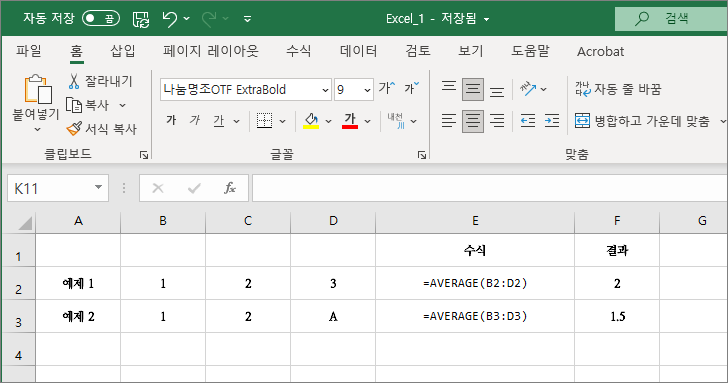
Task: Switch to the 삽입 tab
Action: pyautogui.click(x=123, y=51)
